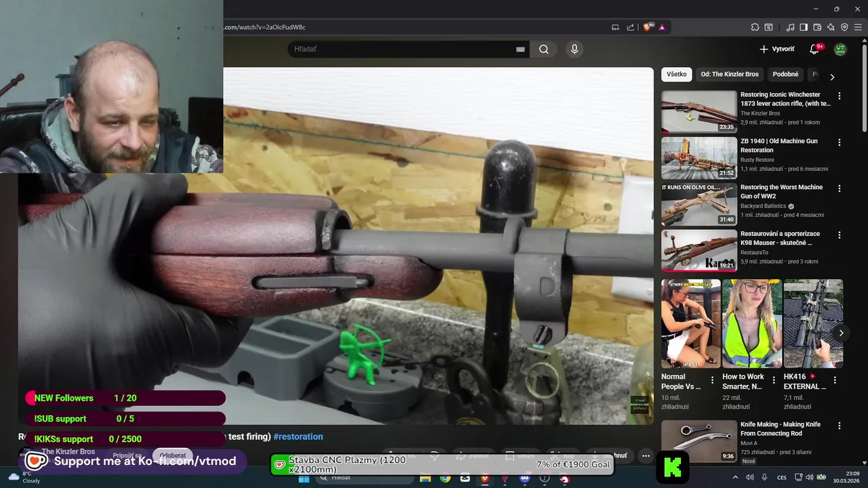Select the Všetko filter chip

click(677, 74)
